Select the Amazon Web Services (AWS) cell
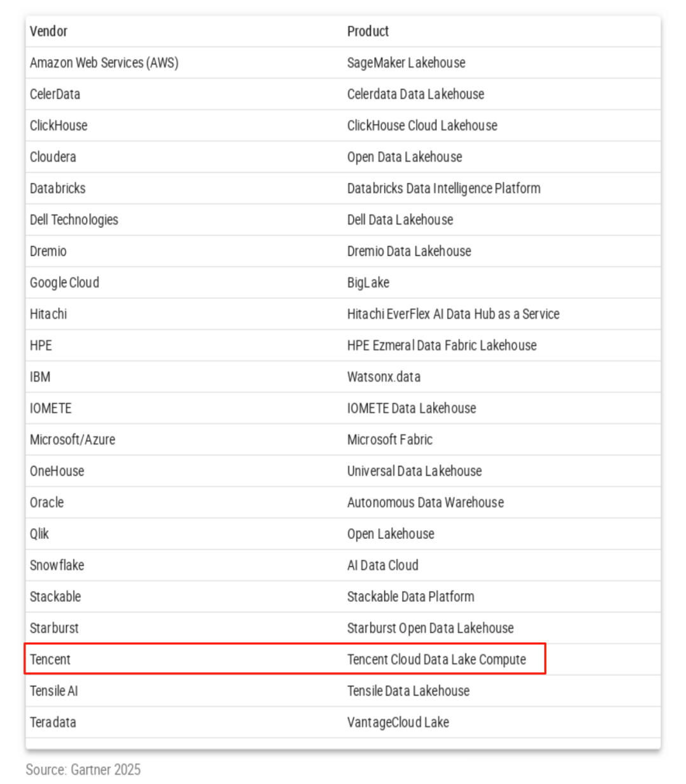Image resolution: width=686 pixels, height=784 pixels. [x=104, y=63]
